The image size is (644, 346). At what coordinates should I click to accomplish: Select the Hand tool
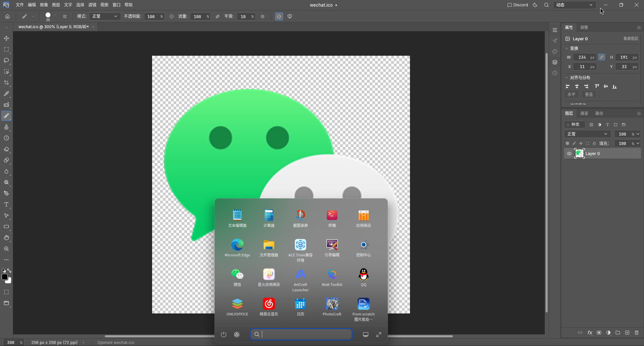[x=6, y=238]
